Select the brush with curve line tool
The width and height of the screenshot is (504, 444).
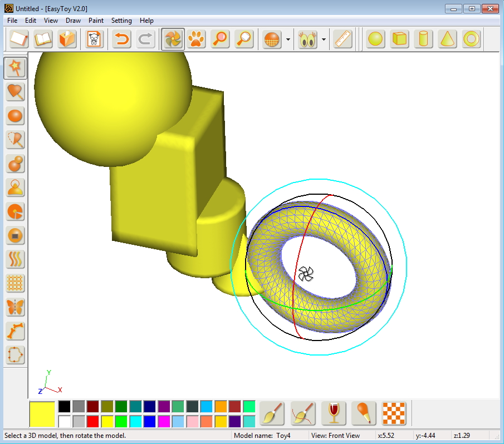(x=303, y=413)
